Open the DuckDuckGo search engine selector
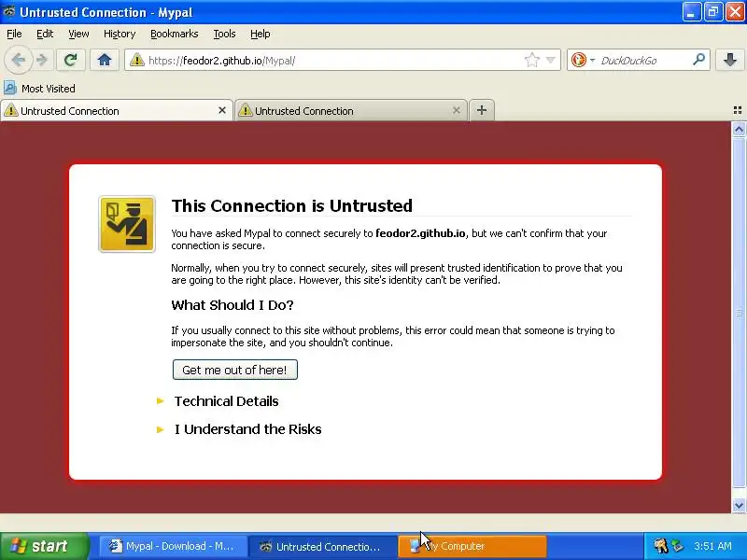This screenshot has height=560, width=747. (583, 60)
